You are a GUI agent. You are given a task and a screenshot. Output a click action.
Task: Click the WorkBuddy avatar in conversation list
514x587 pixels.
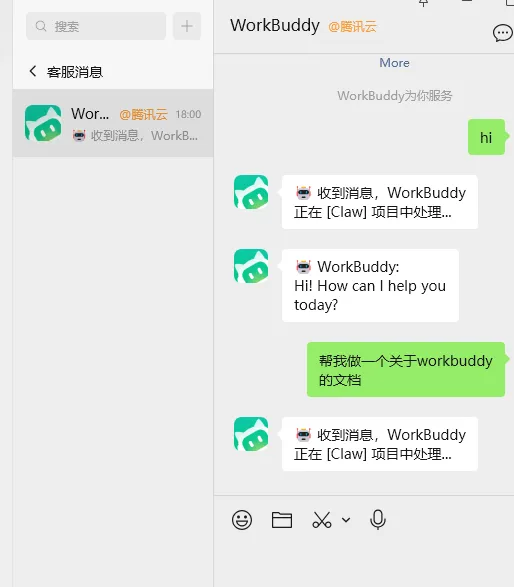coord(43,123)
